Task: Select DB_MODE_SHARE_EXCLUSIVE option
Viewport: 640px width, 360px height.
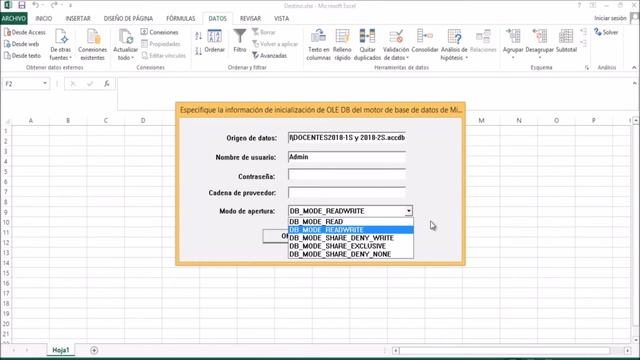Action: click(351, 246)
